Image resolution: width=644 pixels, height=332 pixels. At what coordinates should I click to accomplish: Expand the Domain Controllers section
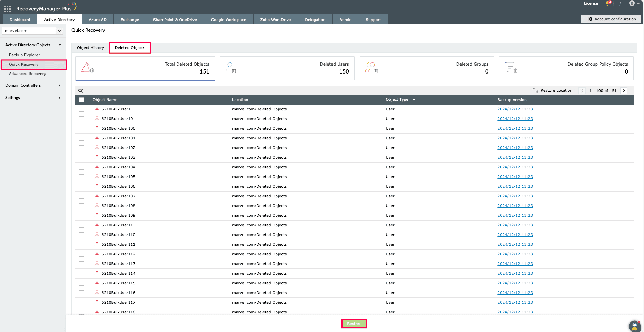pos(60,85)
